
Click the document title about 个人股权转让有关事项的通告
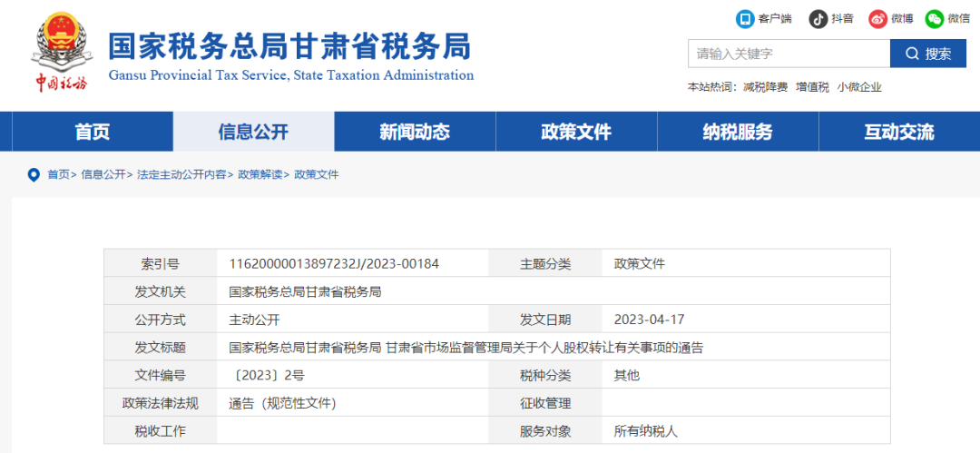(x=466, y=348)
